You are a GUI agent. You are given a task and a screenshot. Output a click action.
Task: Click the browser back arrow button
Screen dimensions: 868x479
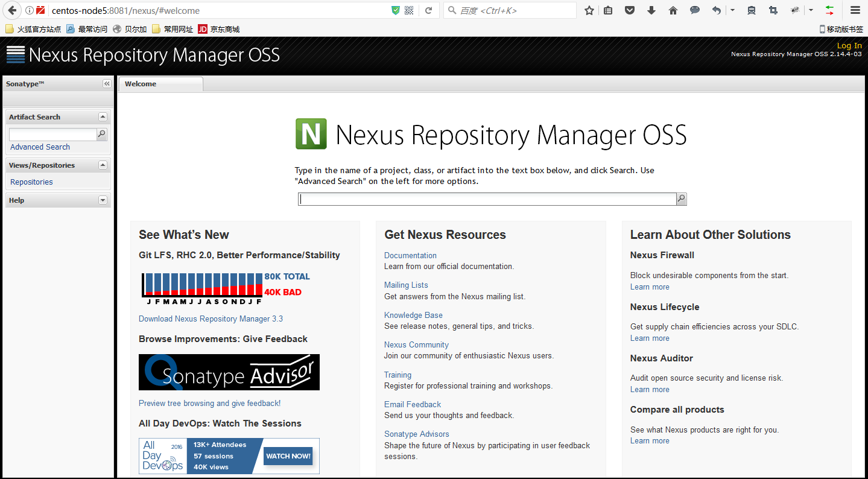pyautogui.click(x=11, y=10)
